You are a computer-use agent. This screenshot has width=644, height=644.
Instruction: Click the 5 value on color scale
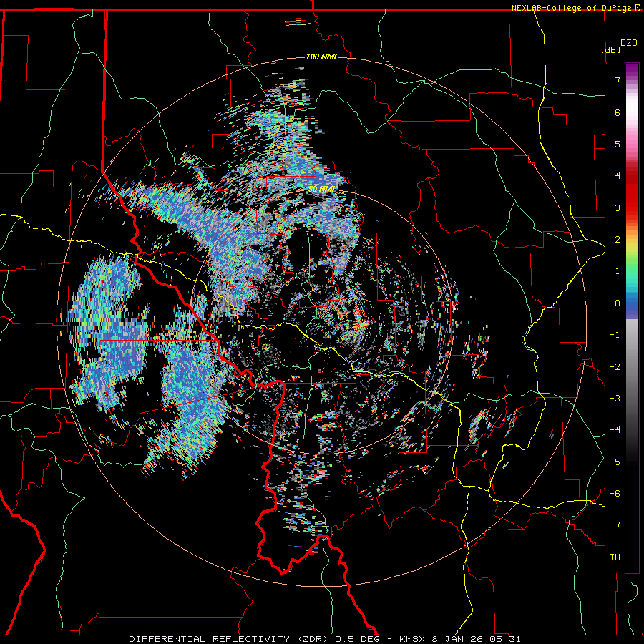click(618, 144)
